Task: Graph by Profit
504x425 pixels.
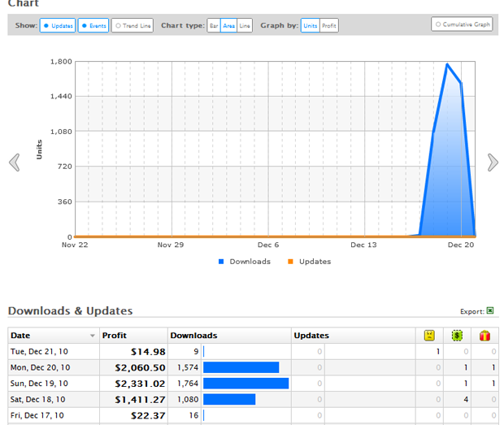Action: coord(329,26)
